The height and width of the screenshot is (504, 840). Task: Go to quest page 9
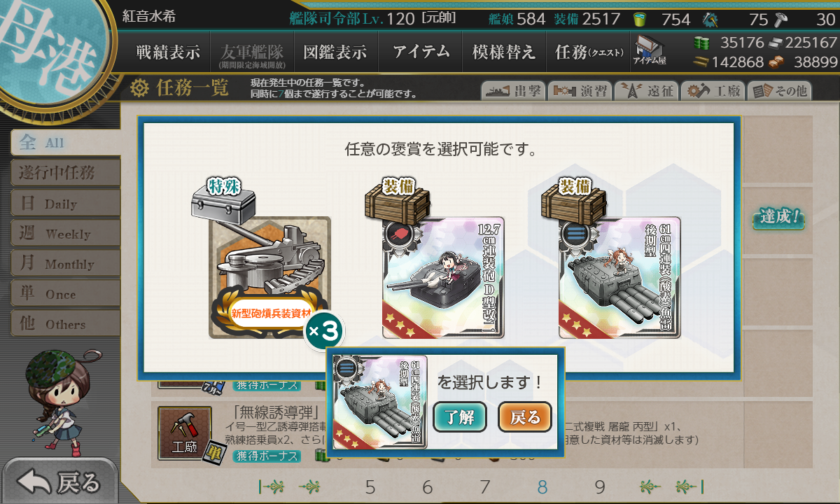[600, 487]
